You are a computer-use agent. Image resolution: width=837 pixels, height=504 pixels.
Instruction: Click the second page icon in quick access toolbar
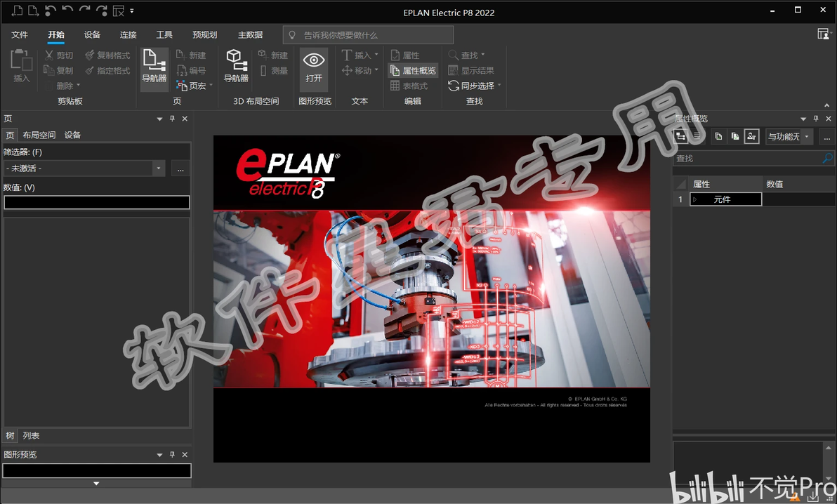[33, 10]
